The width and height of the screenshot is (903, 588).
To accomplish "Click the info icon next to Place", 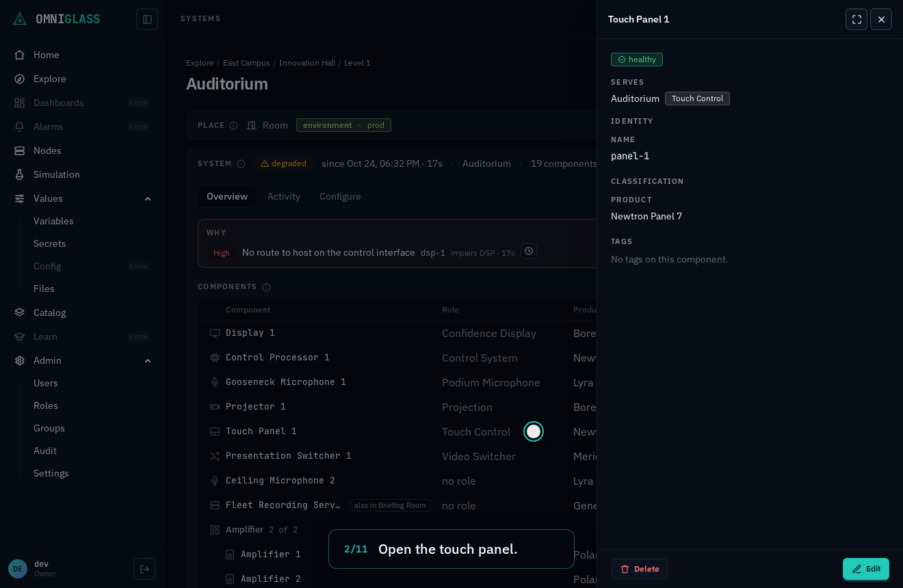I will pos(233,125).
